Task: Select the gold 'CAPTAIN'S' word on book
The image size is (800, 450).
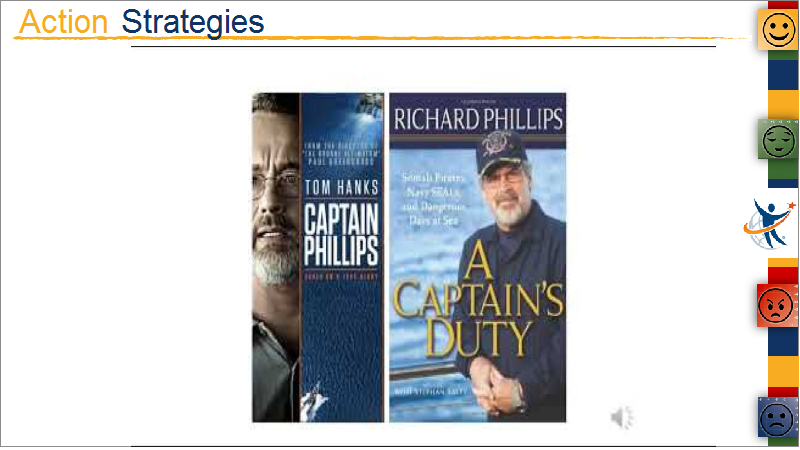Action: 478,300
